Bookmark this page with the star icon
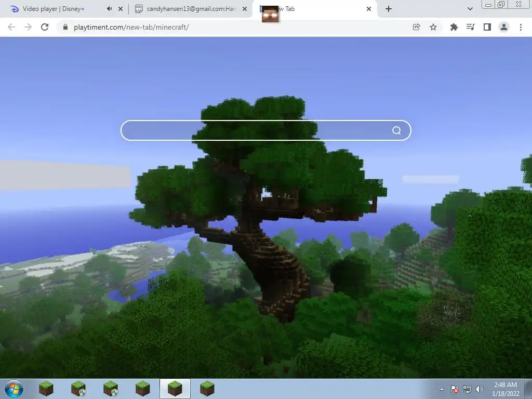This screenshot has width=532, height=399. click(433, 27)
